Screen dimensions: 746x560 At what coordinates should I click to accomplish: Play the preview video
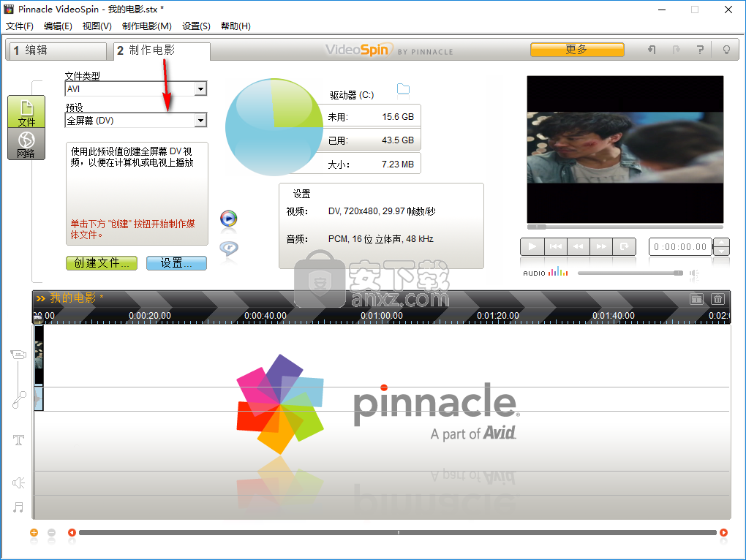[x=532, y=246]
